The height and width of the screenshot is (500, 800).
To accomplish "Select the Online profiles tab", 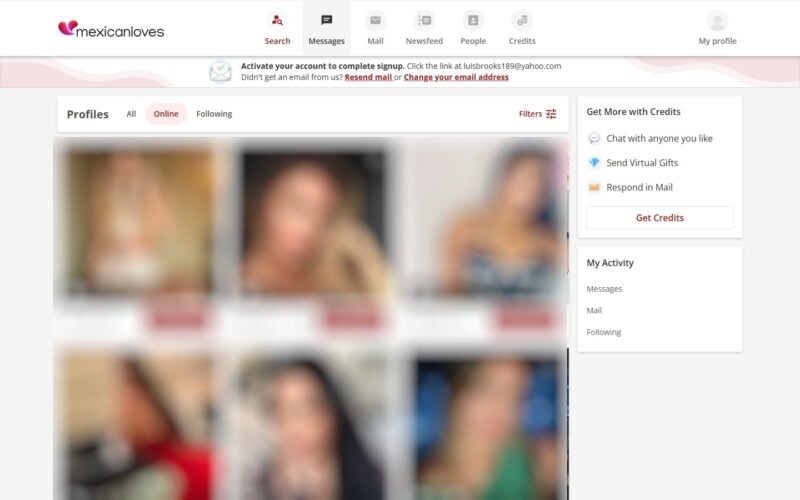I will coord(166,114).
